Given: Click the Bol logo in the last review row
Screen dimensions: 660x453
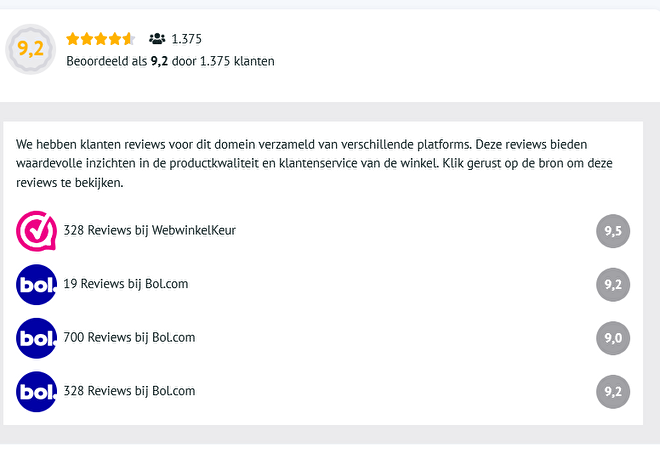Looking at the screenshot, I should point(36,392).
